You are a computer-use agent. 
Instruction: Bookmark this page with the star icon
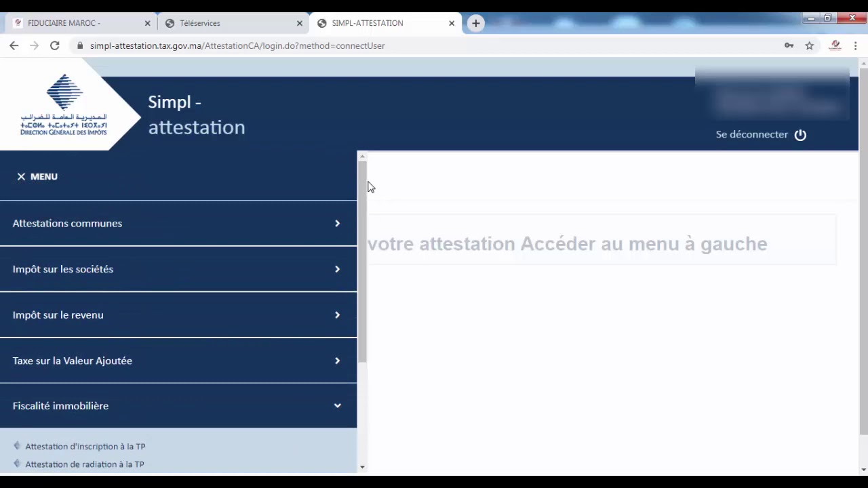click(809, 45)
